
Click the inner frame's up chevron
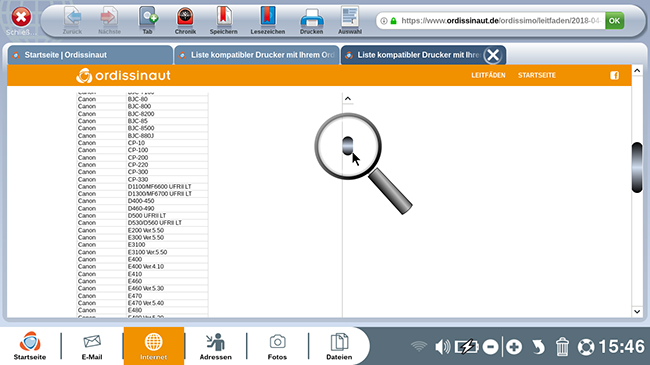pos(348,99)
